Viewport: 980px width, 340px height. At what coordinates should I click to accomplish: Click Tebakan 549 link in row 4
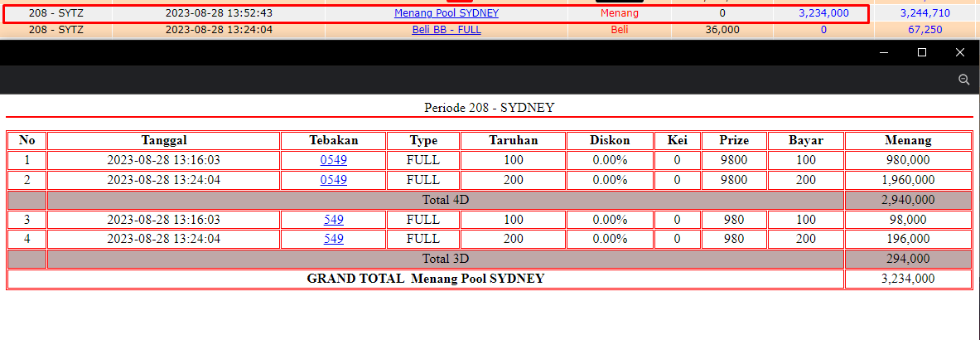(334, 239)
